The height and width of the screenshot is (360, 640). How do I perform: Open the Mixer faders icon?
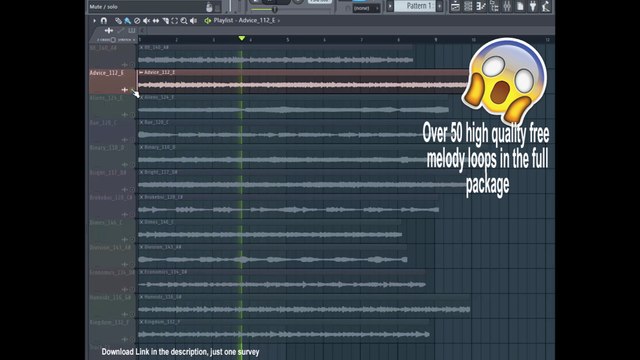pyautogui.click(x=507, y=6)
